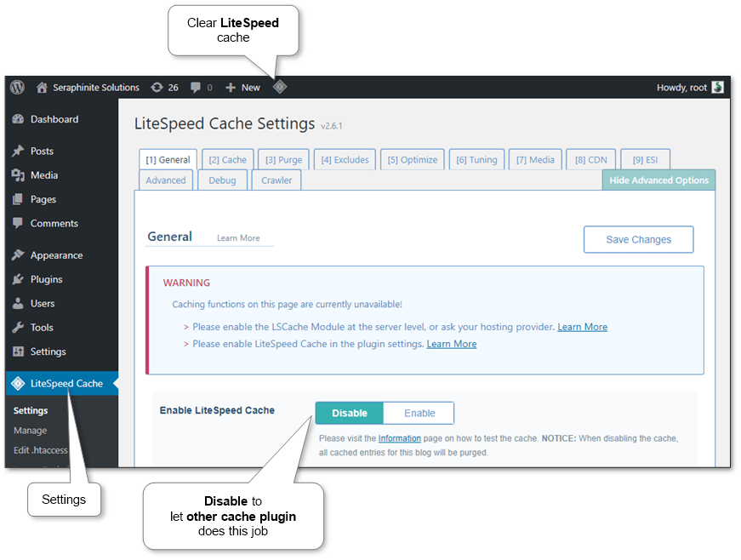Viewport: 741px width, 560px height.
Task: Click the LiteSpeed diamond icon in admin bar
Action: 280,87
